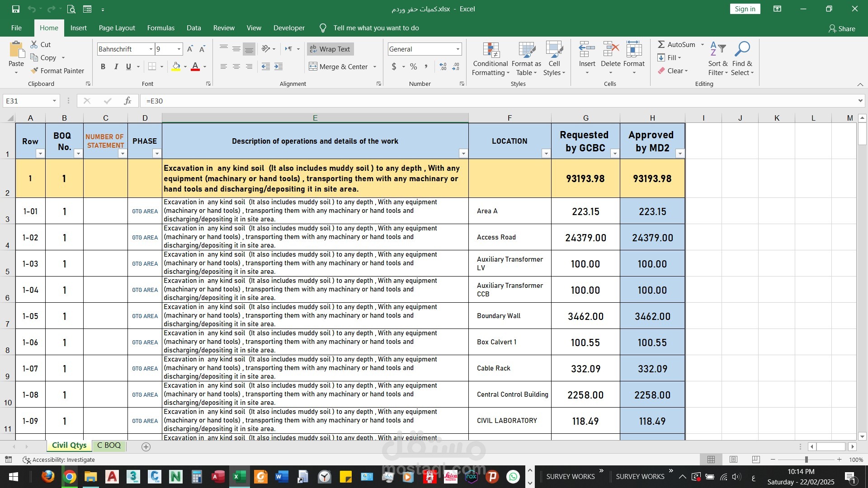Switch to the Data ribbon tab
Image resolution: width=868 pixels, height=488 pixels.
coord(194,28)
